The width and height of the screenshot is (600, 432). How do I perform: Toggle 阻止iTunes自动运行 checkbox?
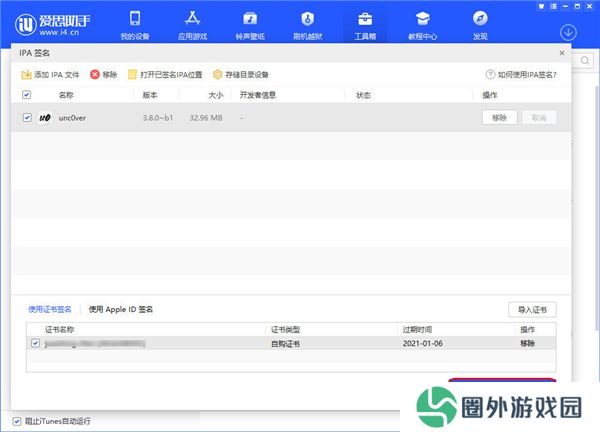17,421
